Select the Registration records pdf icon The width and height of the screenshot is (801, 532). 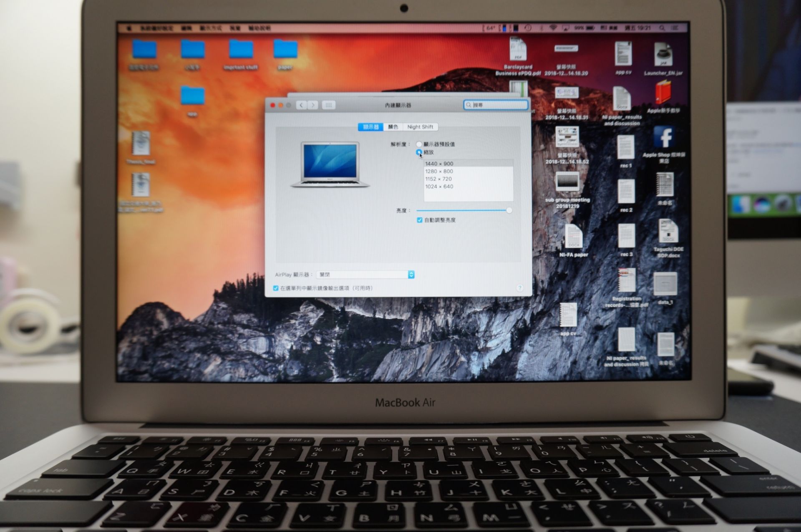click(627, 280)
